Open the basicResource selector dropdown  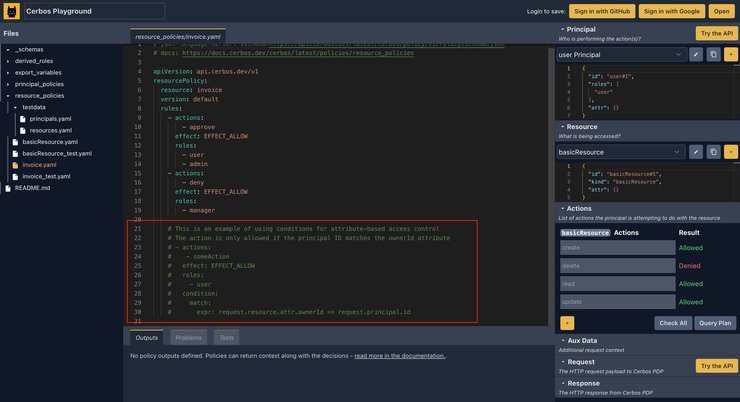point(620,152)
